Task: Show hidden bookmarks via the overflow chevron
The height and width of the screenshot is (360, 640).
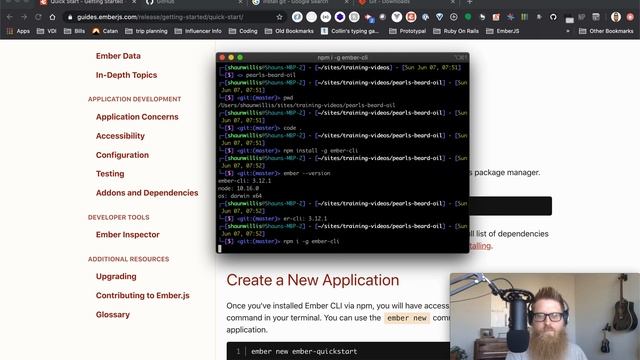Action: [x=568, y=31]
